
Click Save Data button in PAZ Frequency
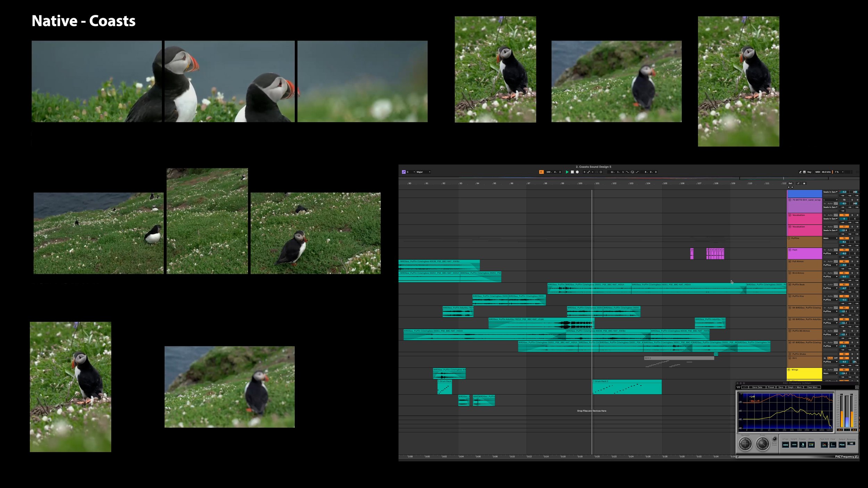757,387
